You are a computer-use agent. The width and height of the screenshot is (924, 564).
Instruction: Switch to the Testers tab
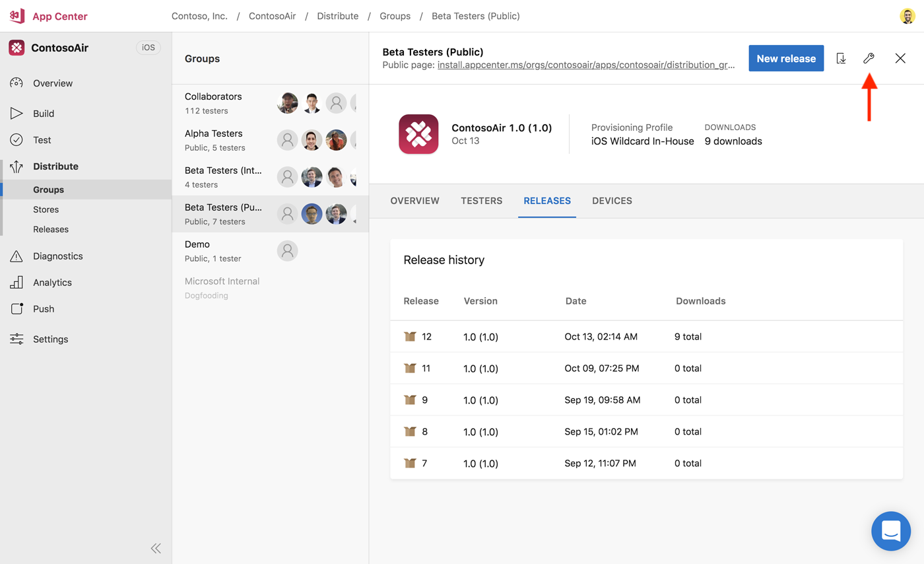pyautogui.click(x=481, y=201)
